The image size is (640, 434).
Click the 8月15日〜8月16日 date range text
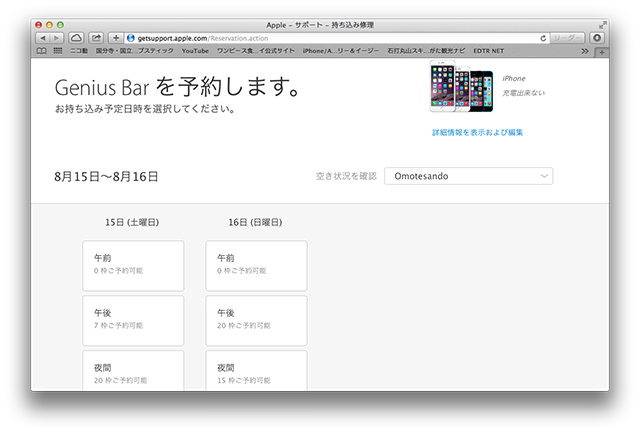(106, 176)
